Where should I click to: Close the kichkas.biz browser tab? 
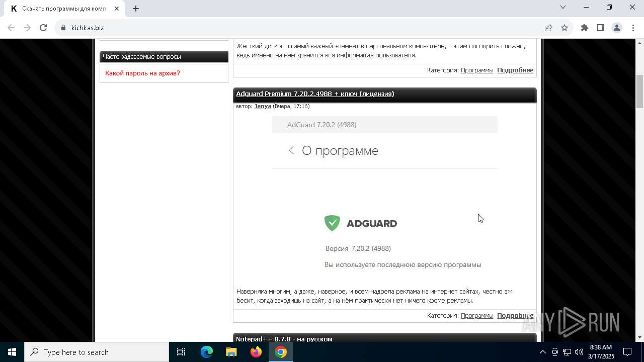click(117, 9)
